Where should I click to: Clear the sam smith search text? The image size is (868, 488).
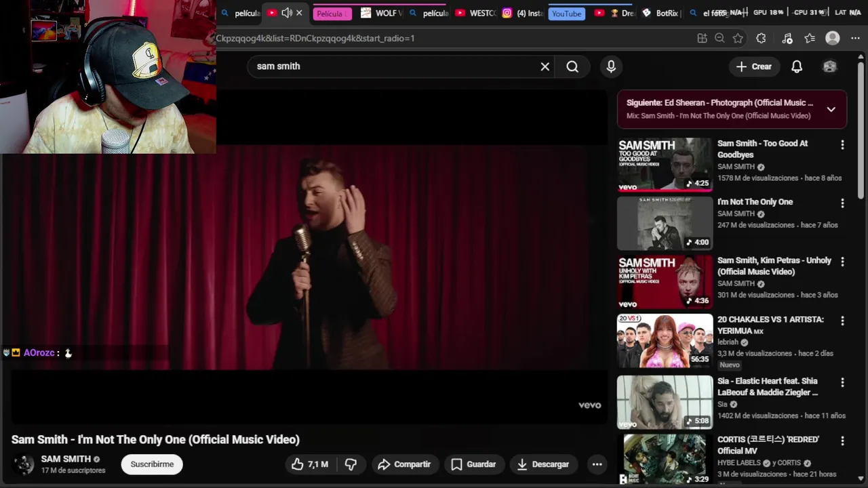545,66
